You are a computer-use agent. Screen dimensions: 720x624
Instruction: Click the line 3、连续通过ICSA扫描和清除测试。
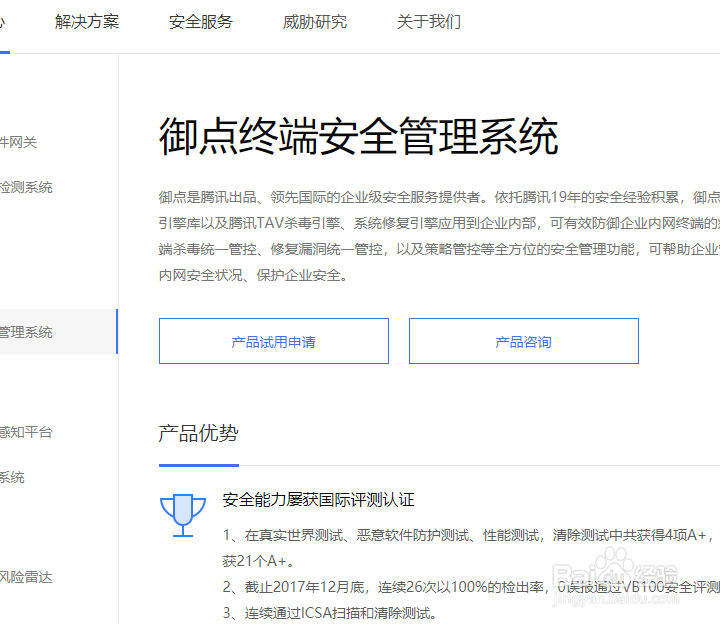pyautogui.click(x=330, y=613)
